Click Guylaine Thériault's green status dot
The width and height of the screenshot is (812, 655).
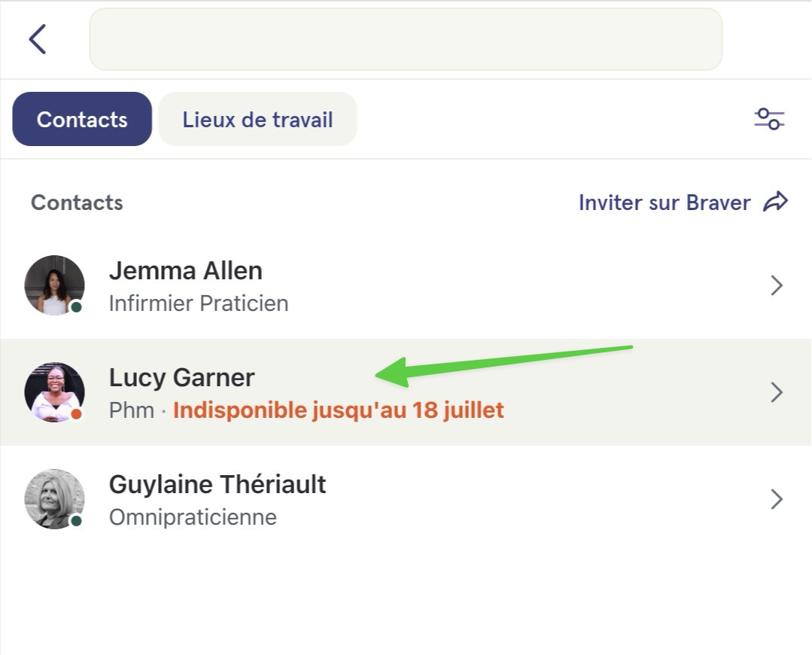click(76, 520)
